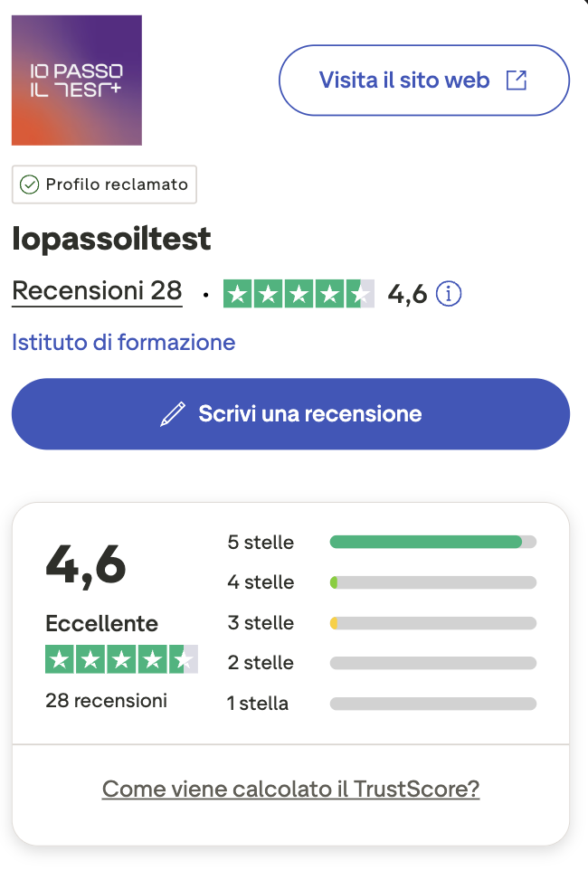588x870 pixels.
Task: Click the large 4,6 TrustScore number
Action: pyautogui.click(x=86, y=565)
